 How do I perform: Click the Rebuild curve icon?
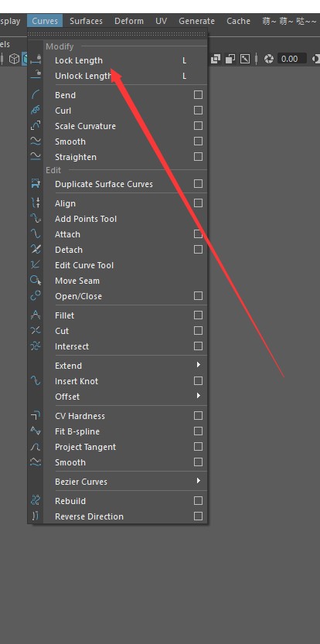[36, 501]
